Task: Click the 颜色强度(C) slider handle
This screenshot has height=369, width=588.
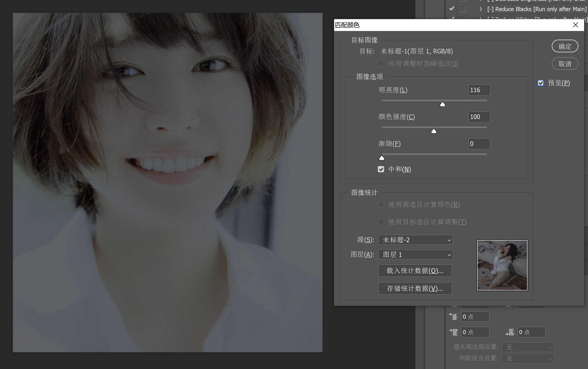Action: [434, 131]
